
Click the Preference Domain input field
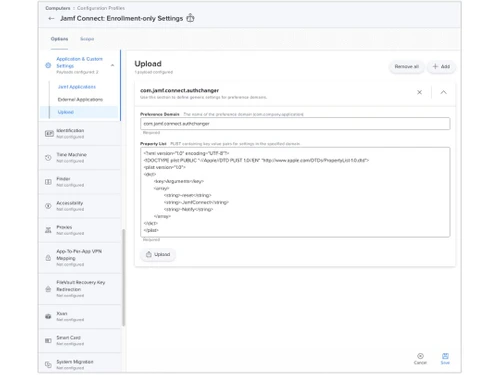pos(295,124)
